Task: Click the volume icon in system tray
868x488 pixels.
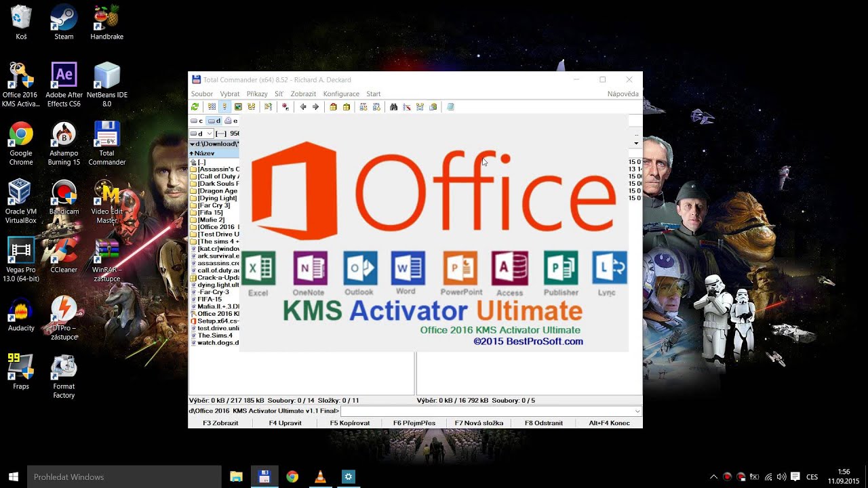Action: [x=781, y=476]
